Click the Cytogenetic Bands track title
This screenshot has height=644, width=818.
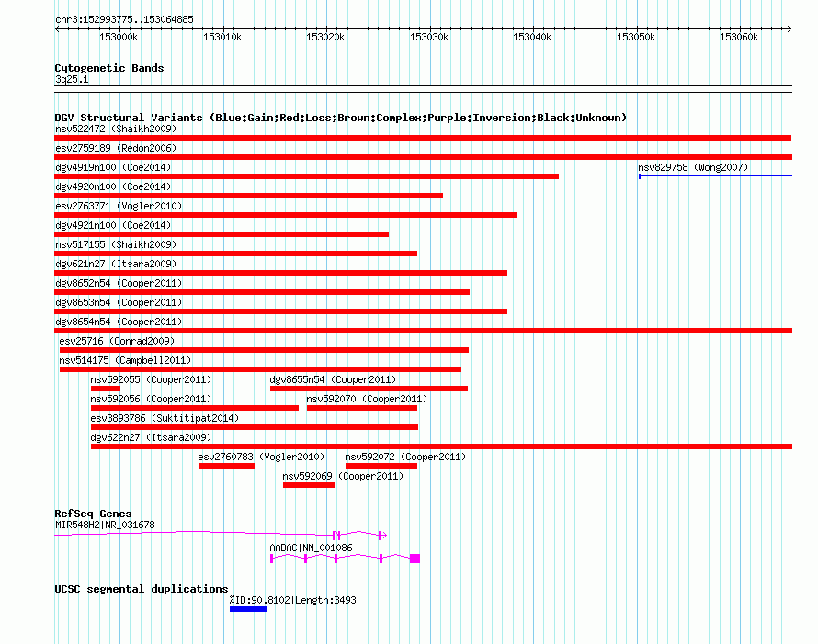[109, 68]
